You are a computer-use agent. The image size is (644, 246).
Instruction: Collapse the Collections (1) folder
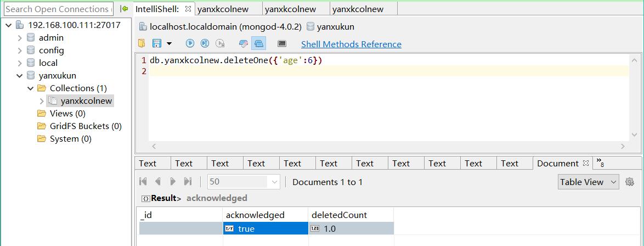pyautogui.click(x=30, y=88)
